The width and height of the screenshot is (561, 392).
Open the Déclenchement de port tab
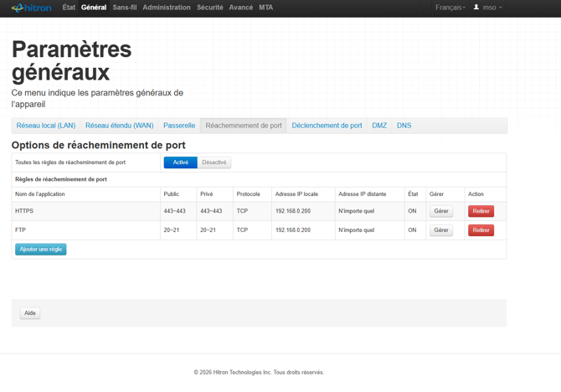[327, 126]
